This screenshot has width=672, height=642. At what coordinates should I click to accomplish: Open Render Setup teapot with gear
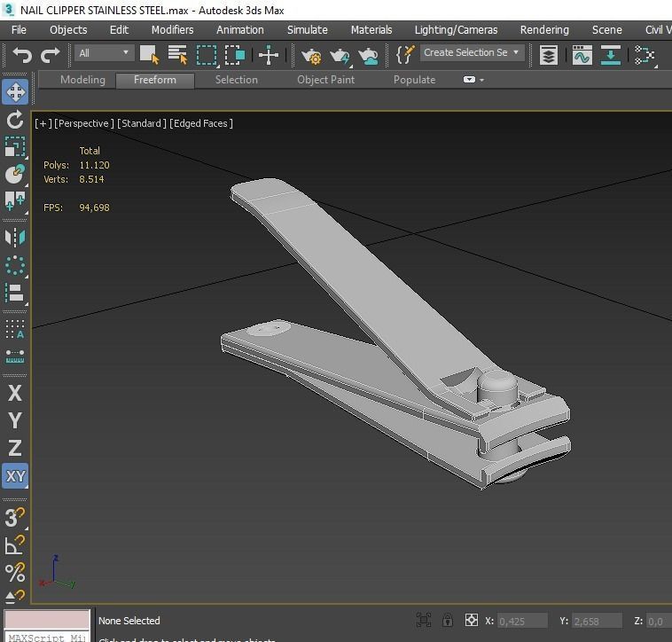[x=311, y=56]
